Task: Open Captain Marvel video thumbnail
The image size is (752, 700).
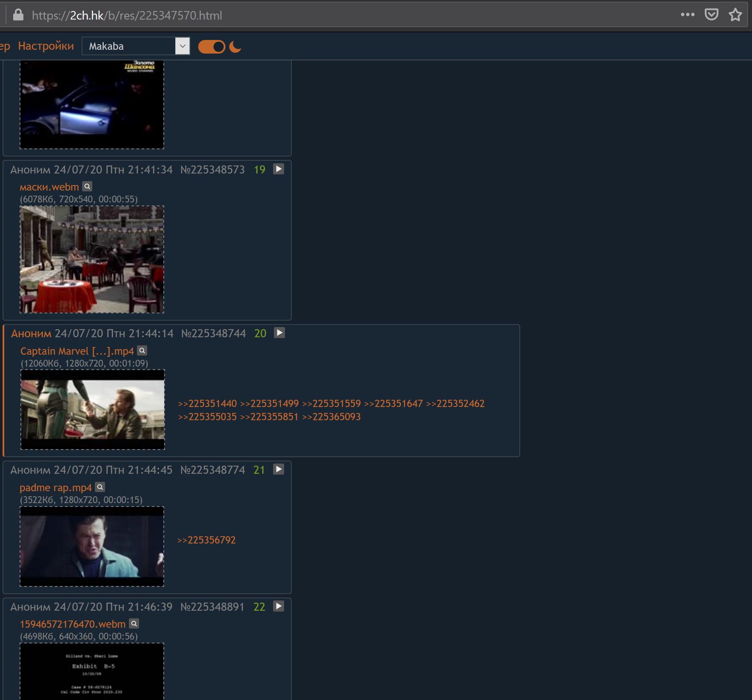Action: click(93, 410)
